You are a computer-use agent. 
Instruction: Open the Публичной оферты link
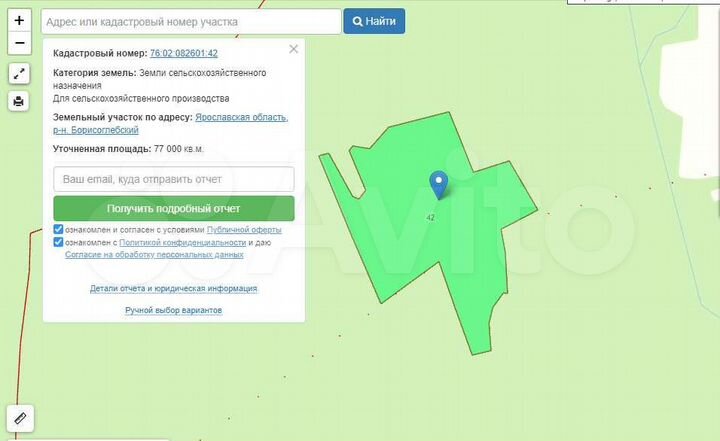coord(244,229)
